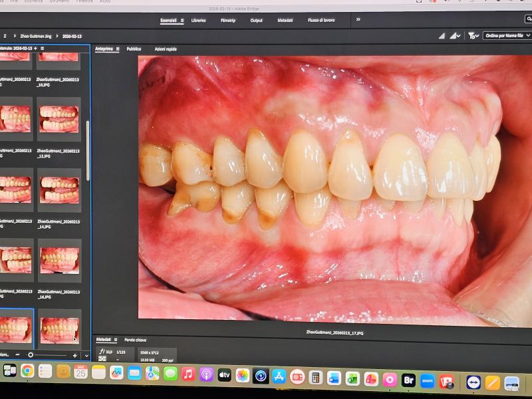The width and height of the screenshot is (532, 399).
Task: Open the filter funnel icon menu
Action: (x=472, y=35)
